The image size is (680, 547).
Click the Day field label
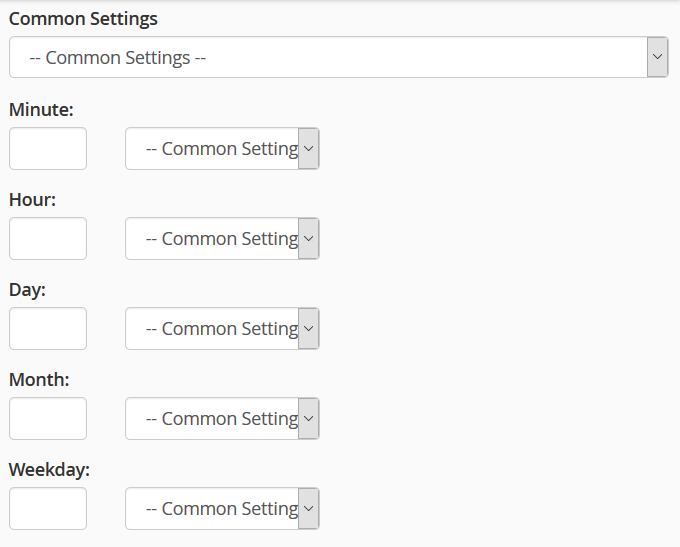[x=28, y=289]
